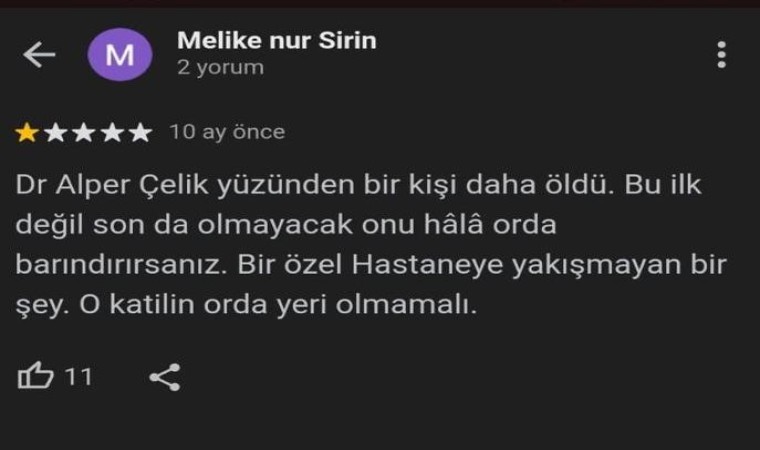
Task: Go back using the left arrow
Action: pyautogui.click(x=39, y=54)
